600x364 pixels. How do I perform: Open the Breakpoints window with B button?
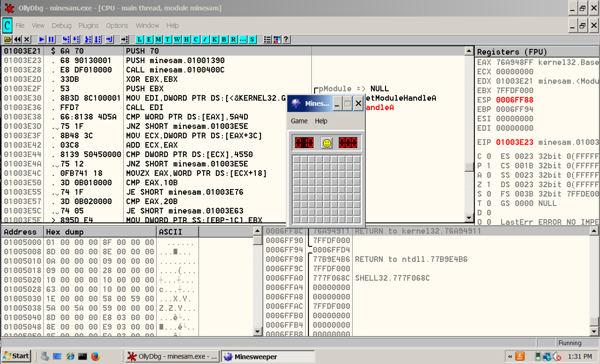pos(224,40)
